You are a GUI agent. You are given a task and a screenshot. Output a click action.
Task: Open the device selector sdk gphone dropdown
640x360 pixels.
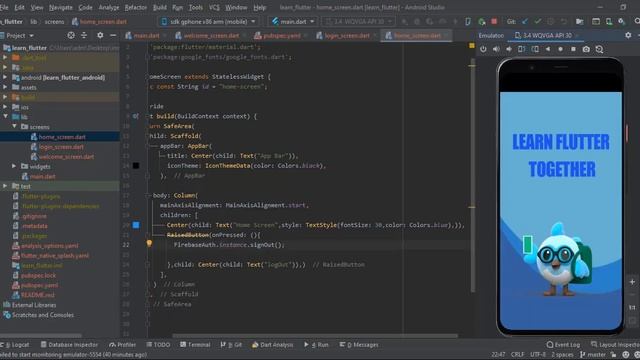point(209,21)
